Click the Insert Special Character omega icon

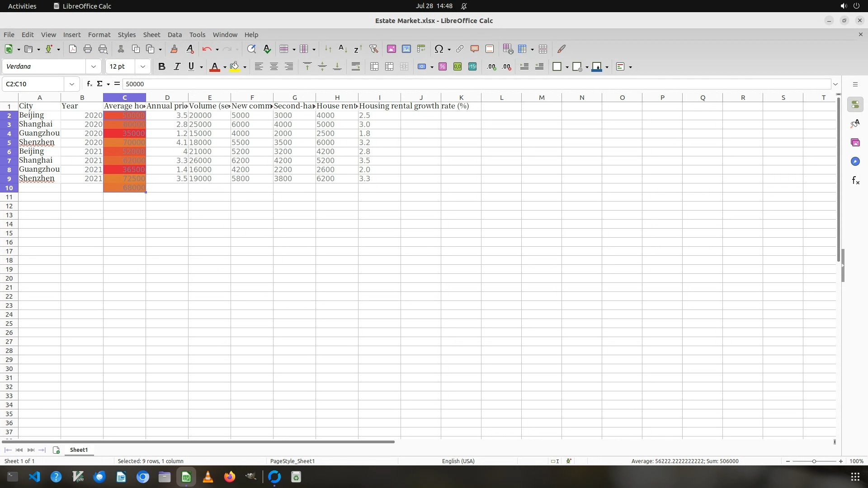click(438, 49)
